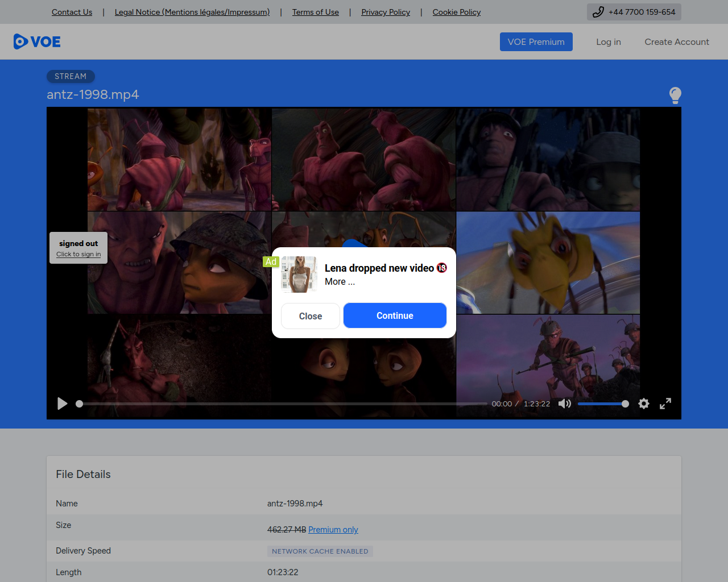
Task: Play the antz-1998.mp4 video
Action: [x=63, y=404]
